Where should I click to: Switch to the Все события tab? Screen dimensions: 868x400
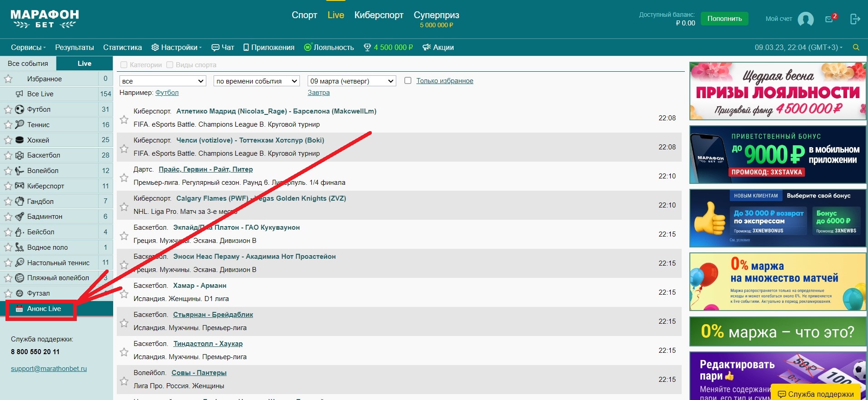28,64
